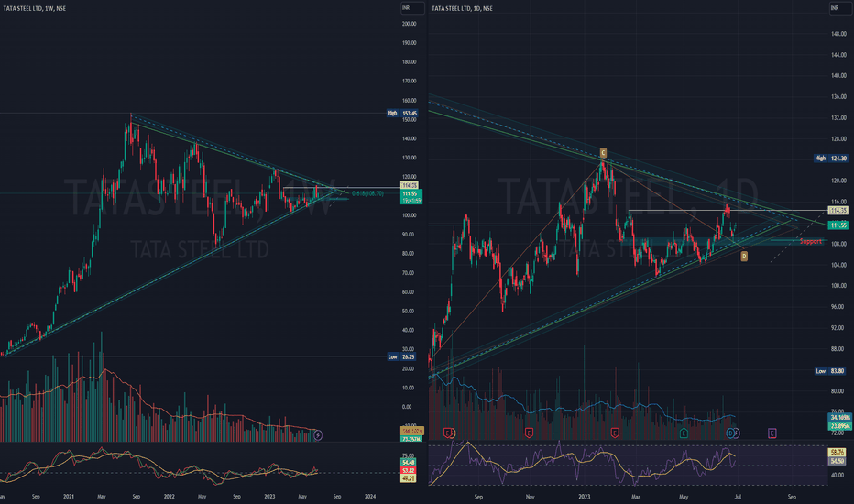Click the 58.76 RSI value label

[x=838, y=453]
